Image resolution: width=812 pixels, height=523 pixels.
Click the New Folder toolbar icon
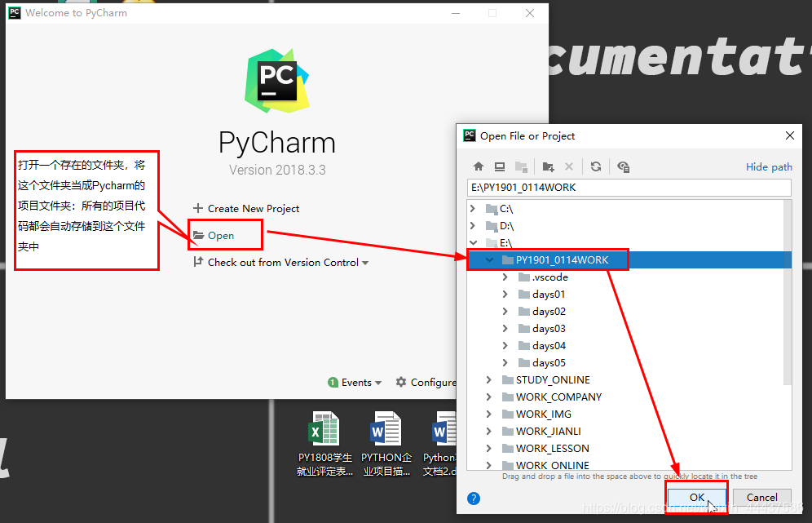pyautogui.click(x=548, y=166)
